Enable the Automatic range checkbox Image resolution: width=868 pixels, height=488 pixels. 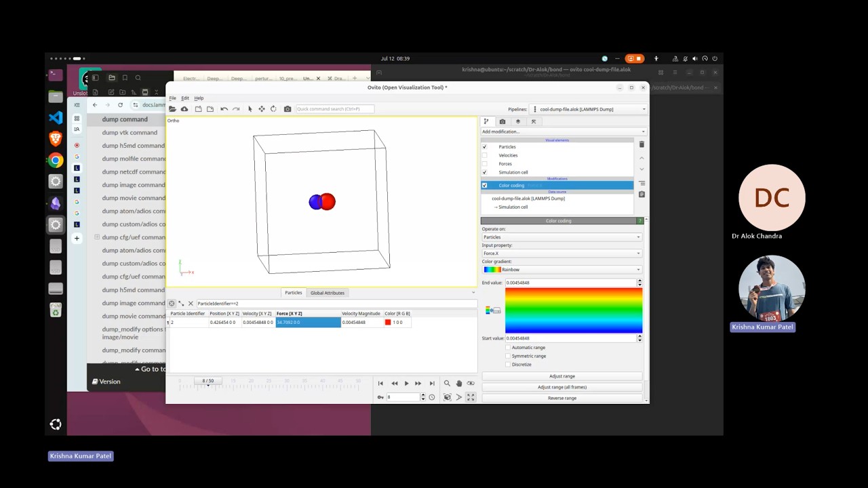coord(508,348)
